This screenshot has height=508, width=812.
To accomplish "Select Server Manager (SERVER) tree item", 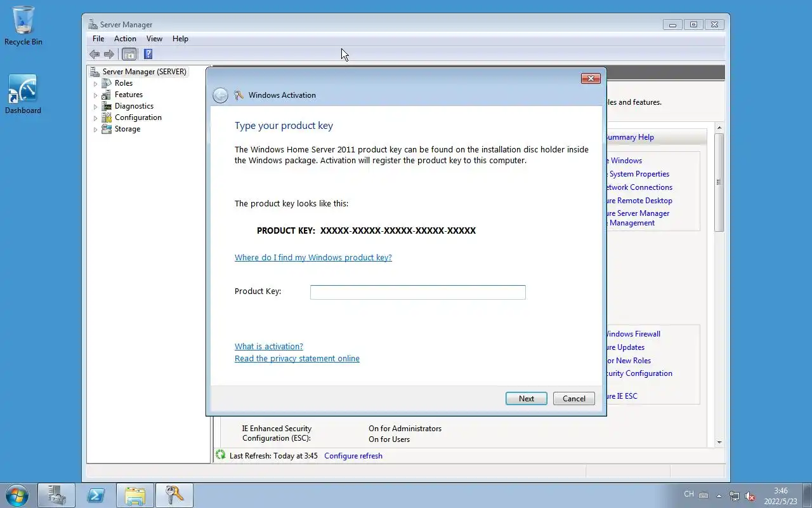I will pos(145,72).
